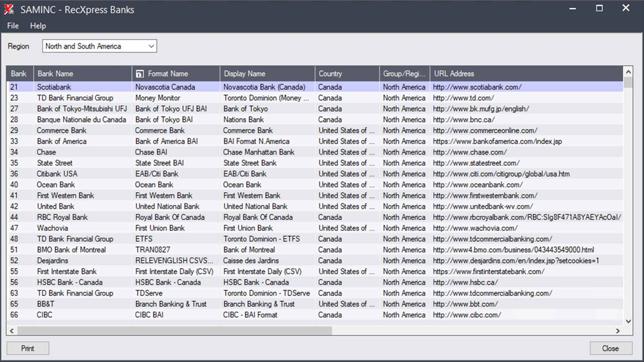Viewport: 644px width, 362px height.
Task: Select the Desjardins bank row
Action: click(52, 261)
